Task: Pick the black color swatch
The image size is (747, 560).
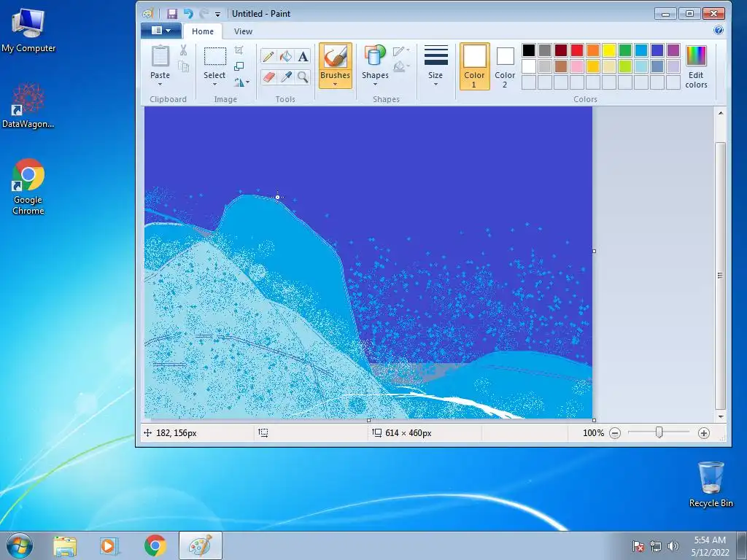Action: (x=529, y=50)
